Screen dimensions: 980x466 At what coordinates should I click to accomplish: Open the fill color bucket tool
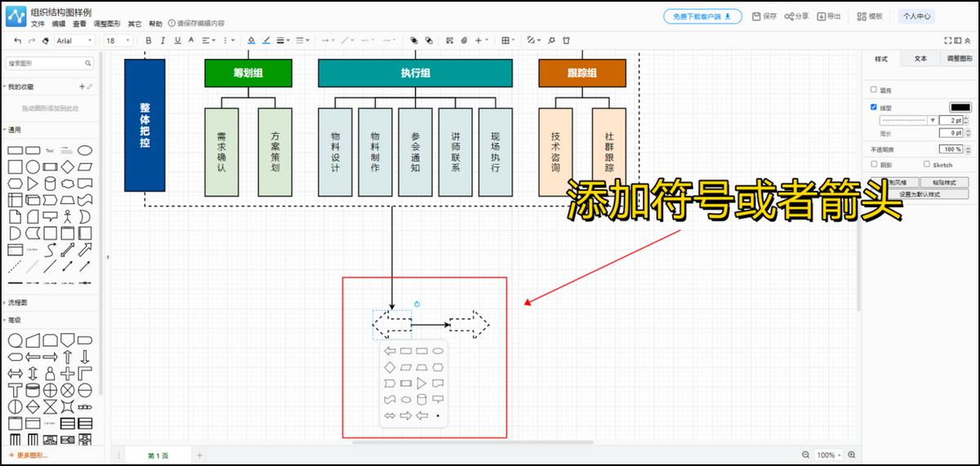pos(252,40)
